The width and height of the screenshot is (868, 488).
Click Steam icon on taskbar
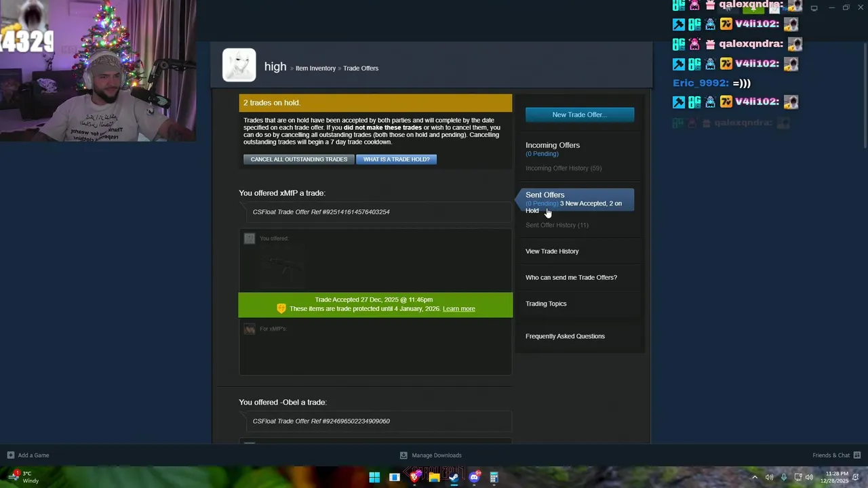point(454,477)
